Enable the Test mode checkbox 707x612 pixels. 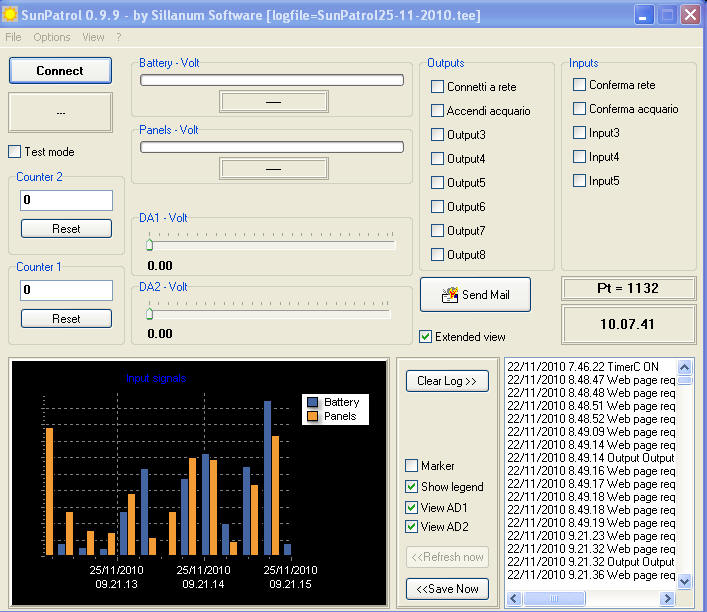pyautogui.click(x=15, y=152)
